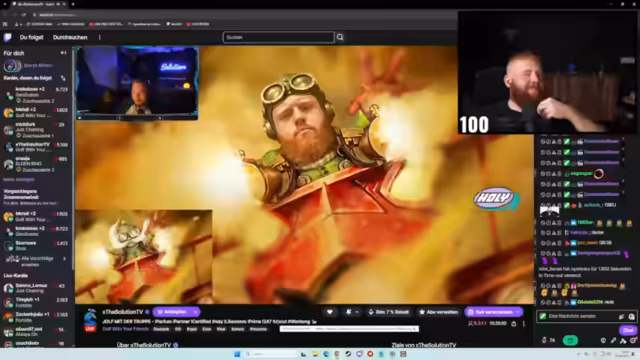640x360 pixels.
Task: Expand Alle Vorschläge ansehen chevron
Action: pos(64,259)
